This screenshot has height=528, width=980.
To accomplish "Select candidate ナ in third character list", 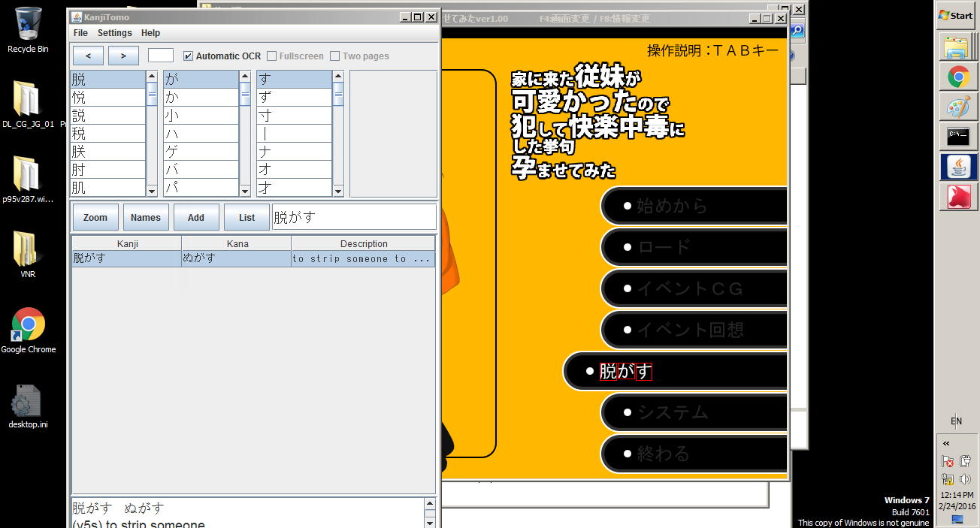I will pos(294,152).
